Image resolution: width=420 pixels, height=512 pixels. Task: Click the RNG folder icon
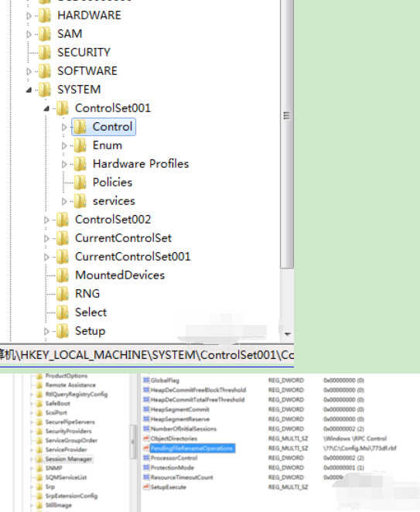(63, 294)
